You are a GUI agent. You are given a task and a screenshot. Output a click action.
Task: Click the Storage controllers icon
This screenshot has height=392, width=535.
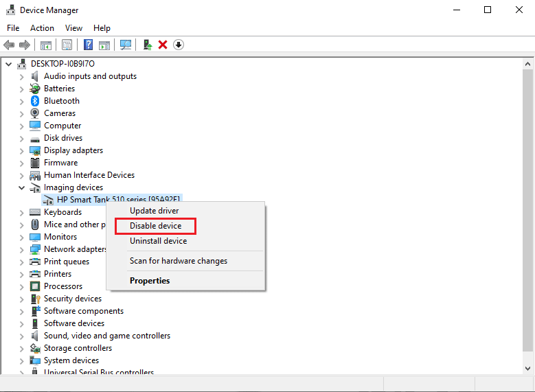35,348
